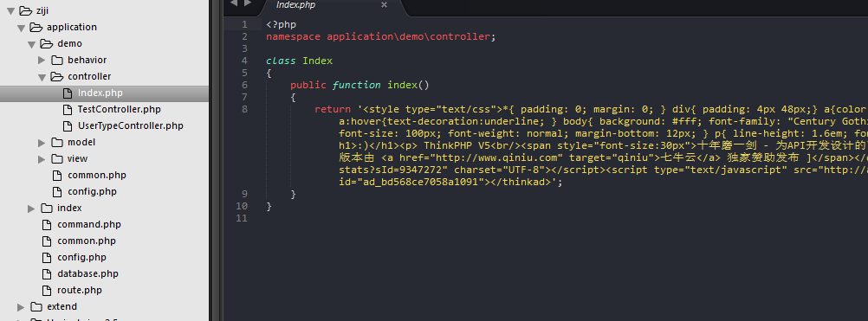
Task: Select the behavior folder label
Action: tap(87, 60)
